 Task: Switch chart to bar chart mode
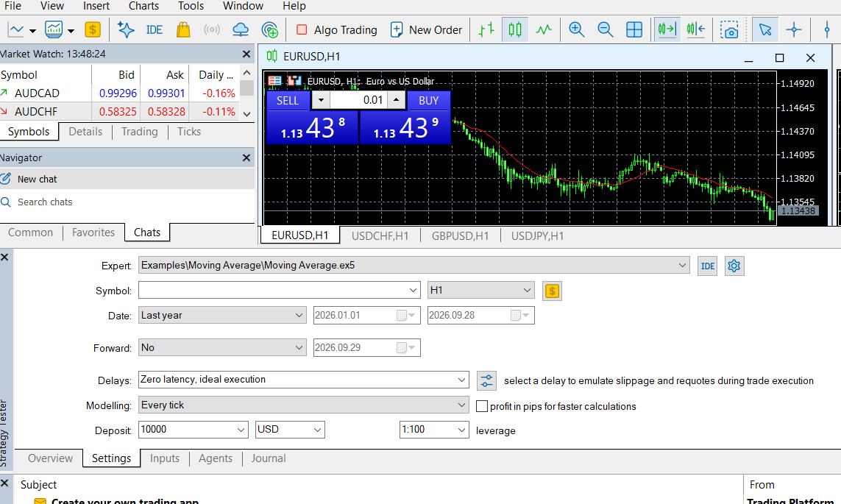486,29
